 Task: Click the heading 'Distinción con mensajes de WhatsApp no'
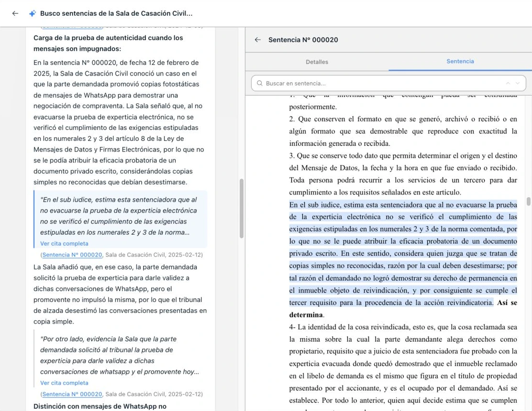[x=100, y=406]
